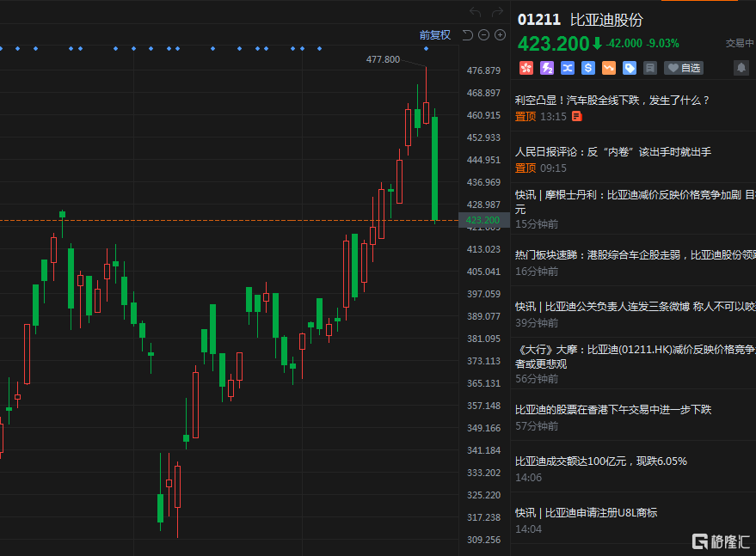The image size is (756, 556).
Task: Zoom in the chart with the plus icon
Action: [x=500, y=35]
